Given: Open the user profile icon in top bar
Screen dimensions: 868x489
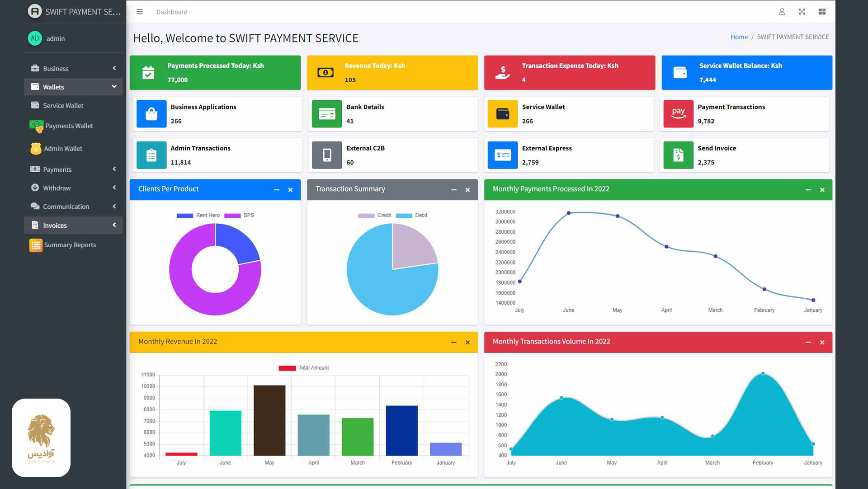Looking at the screenshot, I should 782,12.
